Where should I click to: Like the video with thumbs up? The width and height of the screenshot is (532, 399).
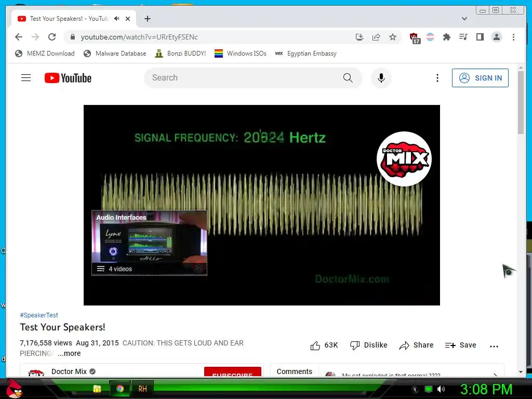pos(324,345)
